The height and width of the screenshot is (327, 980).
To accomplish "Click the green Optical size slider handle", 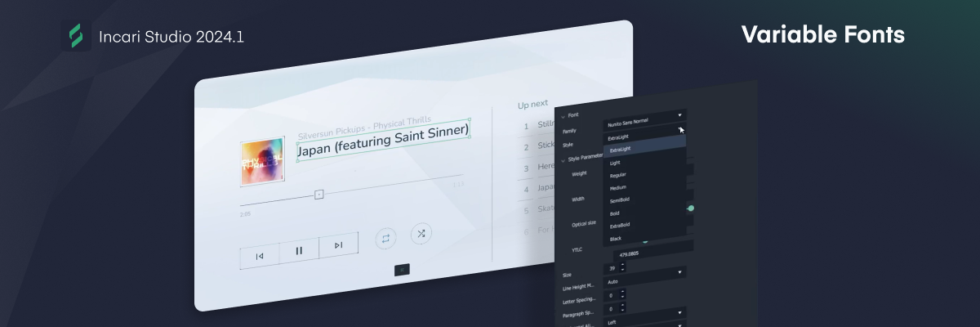I will (x=691, y=208).
